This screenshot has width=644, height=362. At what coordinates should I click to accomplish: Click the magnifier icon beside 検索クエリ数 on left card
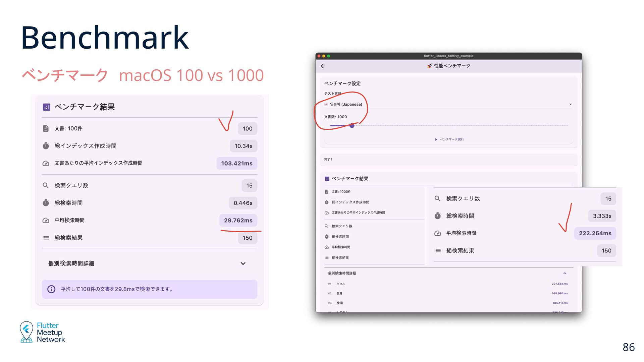(x=46, y=186)
